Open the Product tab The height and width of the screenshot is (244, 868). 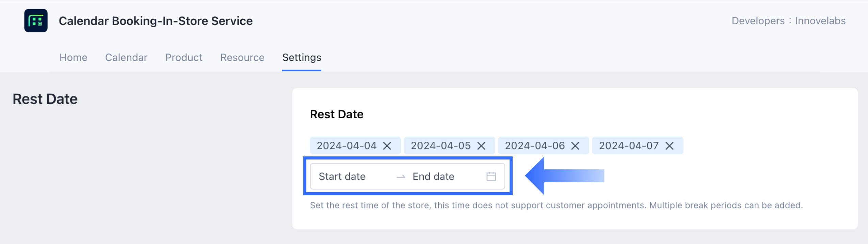click(x=184, y=57)
